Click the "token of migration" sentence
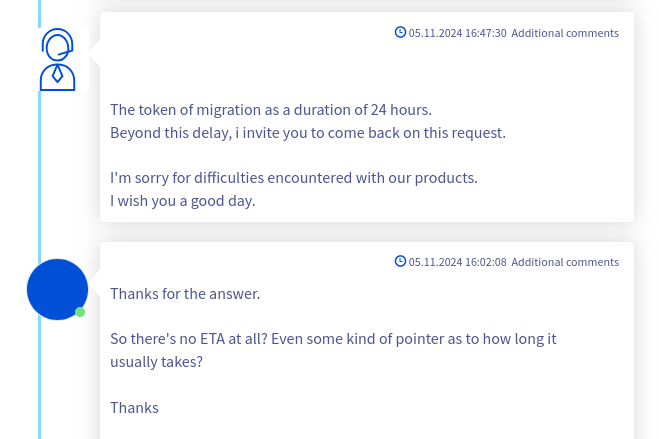Image resolution: width=659 pixels, height=439 pixels. point(270,110)
